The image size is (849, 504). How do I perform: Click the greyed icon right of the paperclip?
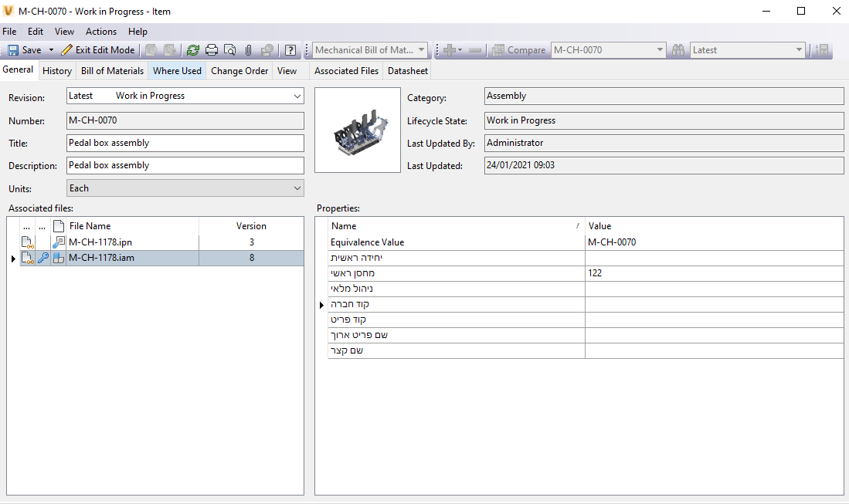(x=267, y=50)
